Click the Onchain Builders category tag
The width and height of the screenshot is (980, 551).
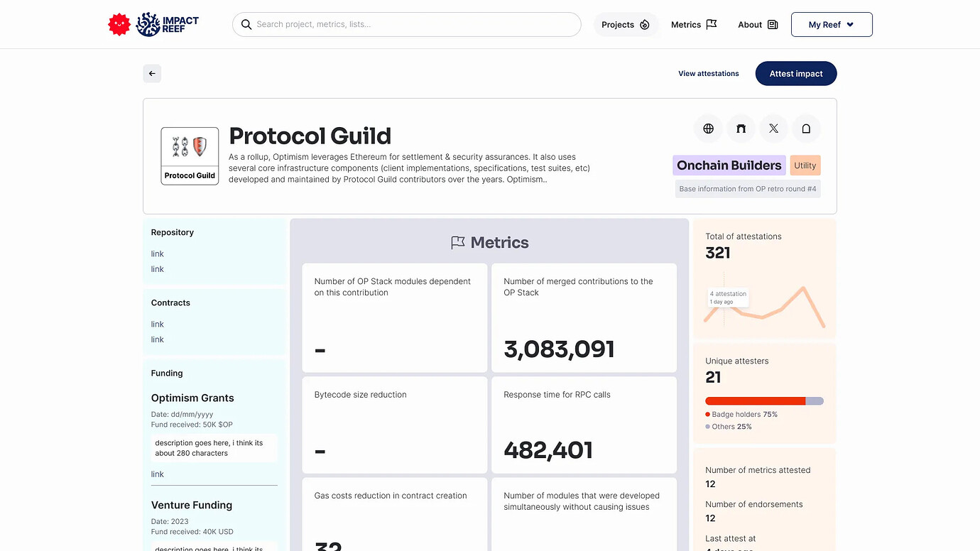coord(729,165)
